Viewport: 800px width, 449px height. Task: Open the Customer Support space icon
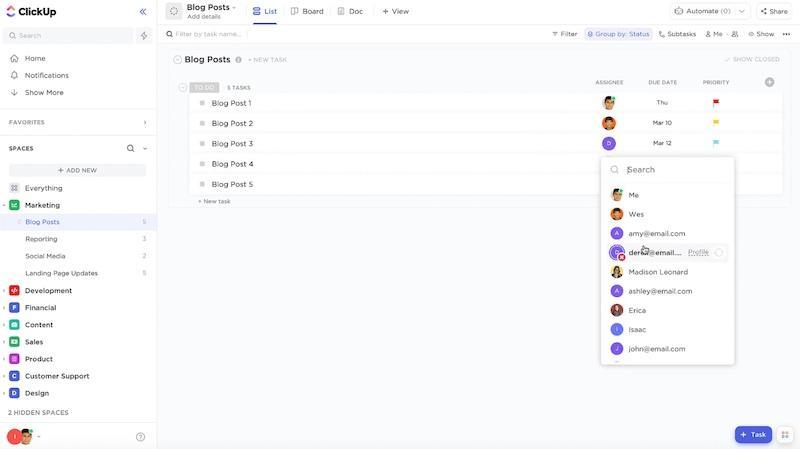point(14,376)
